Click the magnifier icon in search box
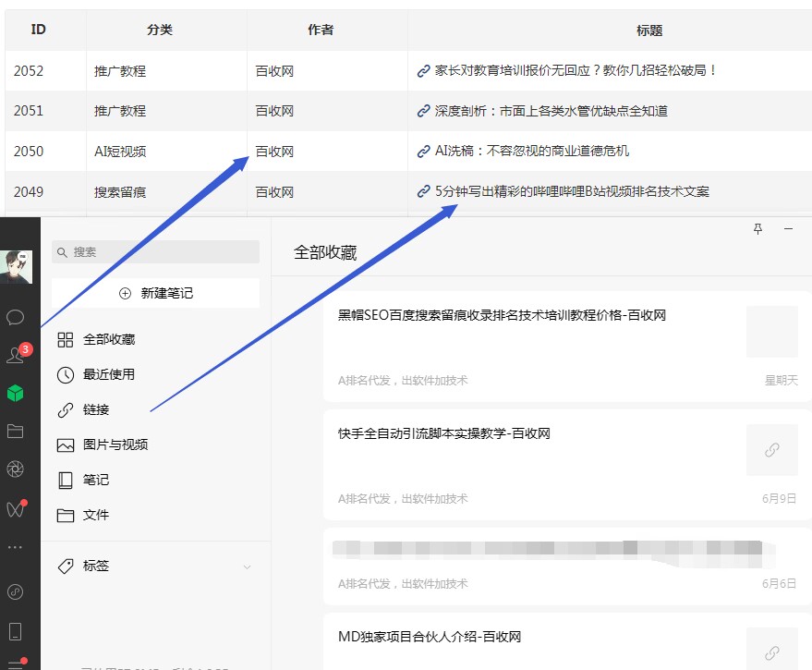This screenshot has width=812, height=670. (x=62, y=252)
